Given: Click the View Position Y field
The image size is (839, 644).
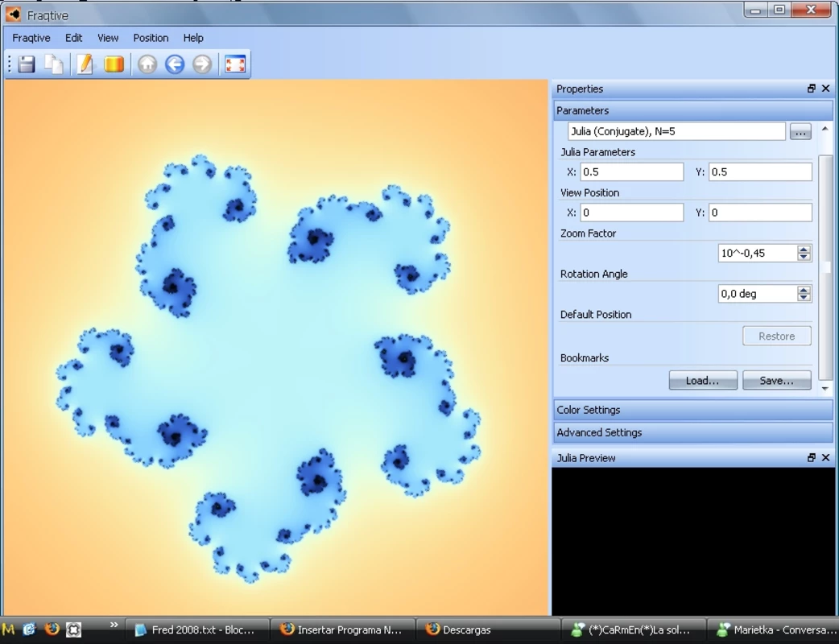Looking at the screenshot, I should pyautogui.click(x=760, y=213).
